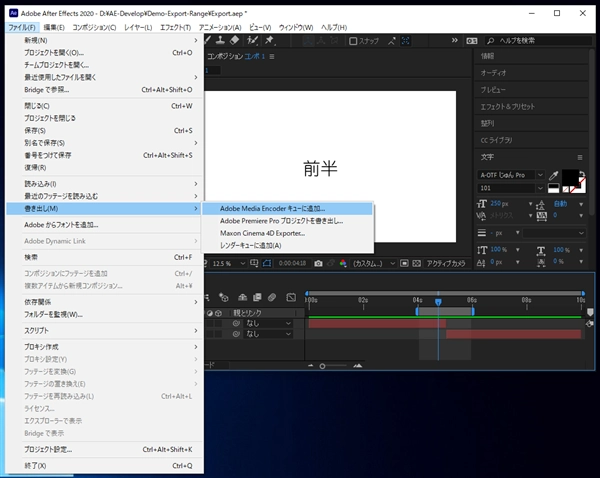Open the コンポ 1 panel menu icon
Screen dimensions: 600x478
272,57
